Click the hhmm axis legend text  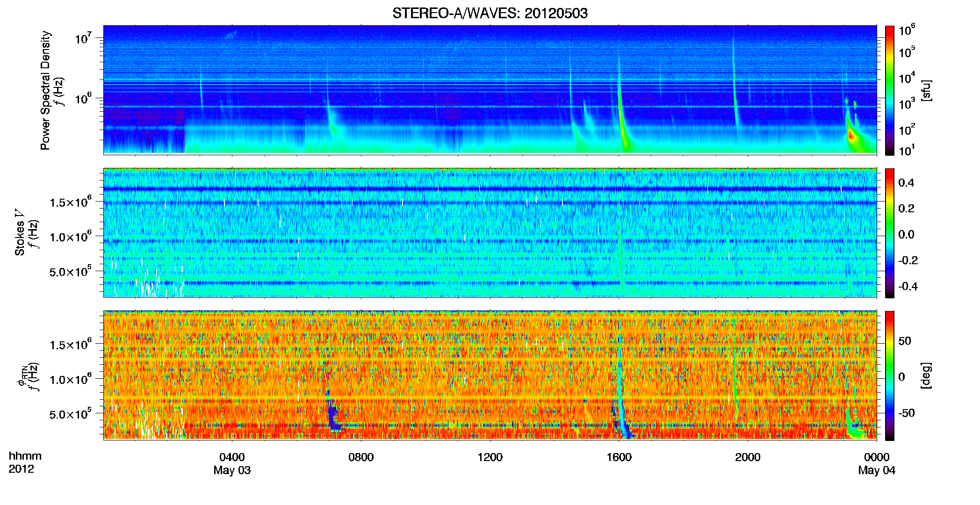click(25, 456)
